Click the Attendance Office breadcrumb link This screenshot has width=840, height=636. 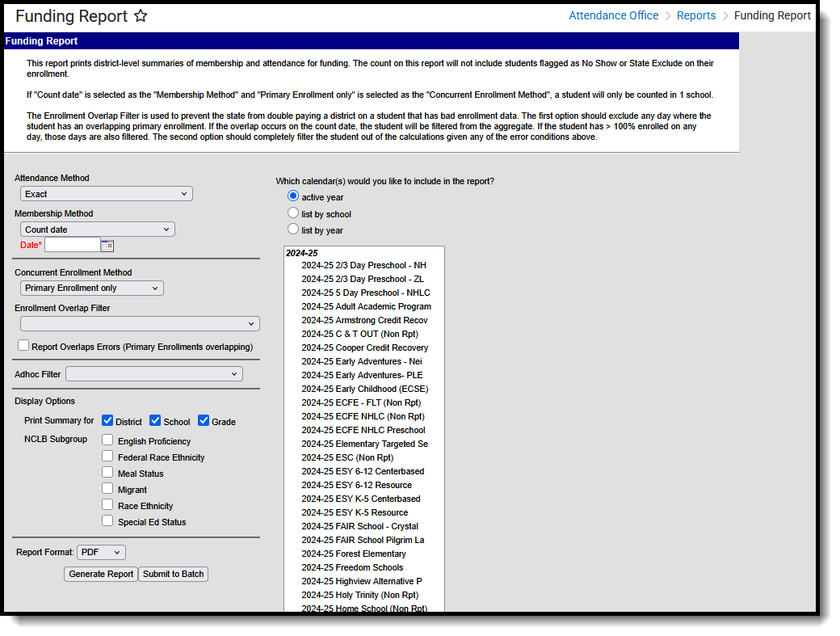pos(613,15)
